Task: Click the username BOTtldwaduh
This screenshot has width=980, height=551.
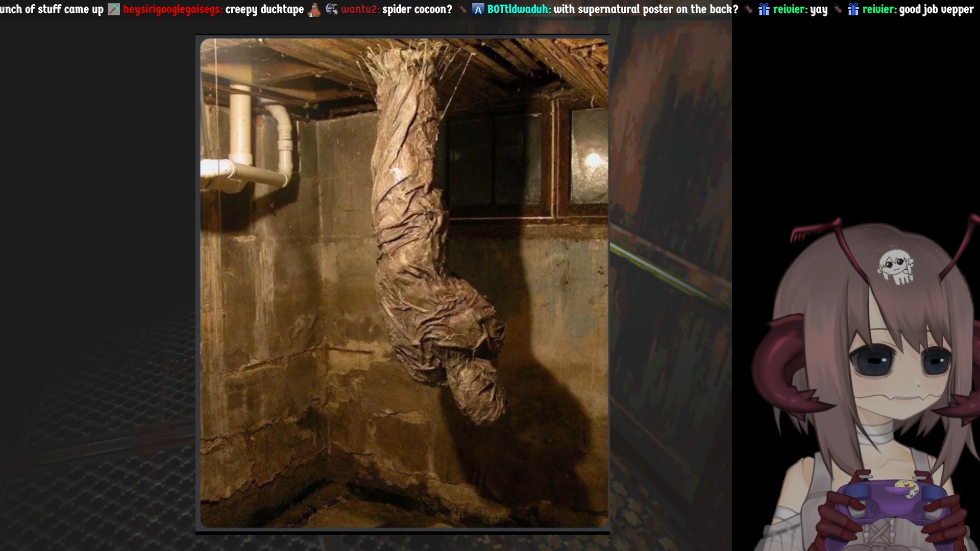Action: 519,9
